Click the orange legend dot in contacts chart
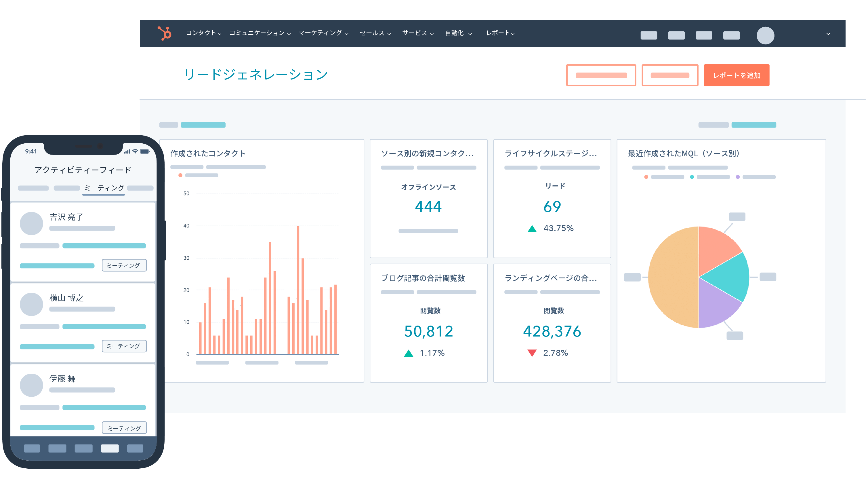Viewport: 868px width, 477px height. pyautogui.click(x=180, y=175)
